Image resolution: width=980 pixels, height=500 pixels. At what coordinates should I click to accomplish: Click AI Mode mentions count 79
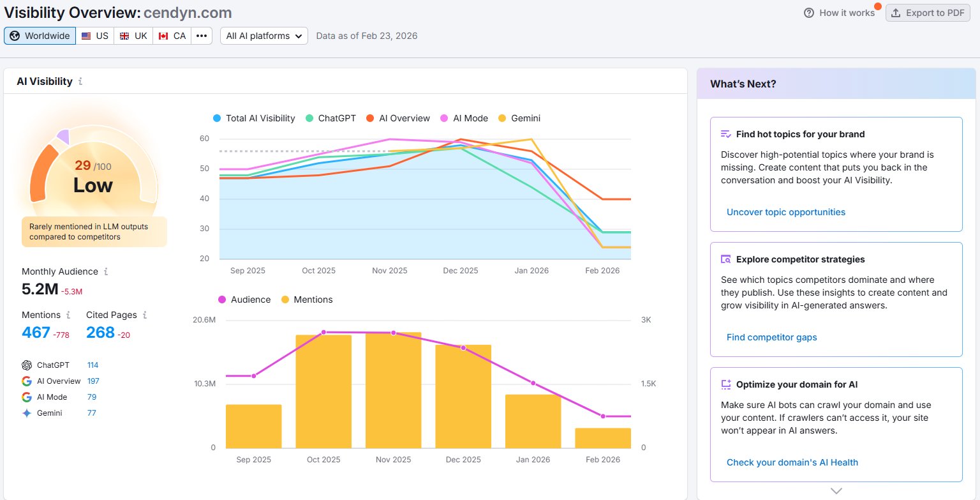pos(92,397)
